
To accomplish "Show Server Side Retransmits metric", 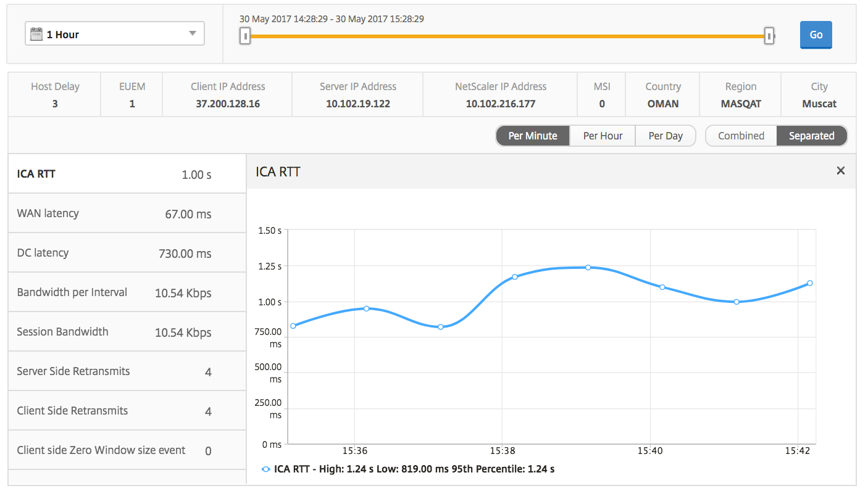I will point(127,371).
